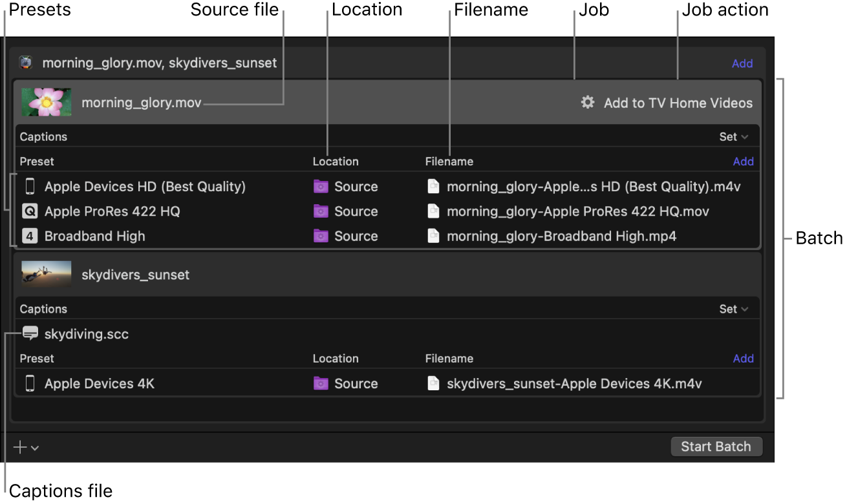Image resolution: width=847 pixels, height=504 pixels.
Task: Click the gear icon beside Add to TV Home Videos
Action: (x=587, y=103)
